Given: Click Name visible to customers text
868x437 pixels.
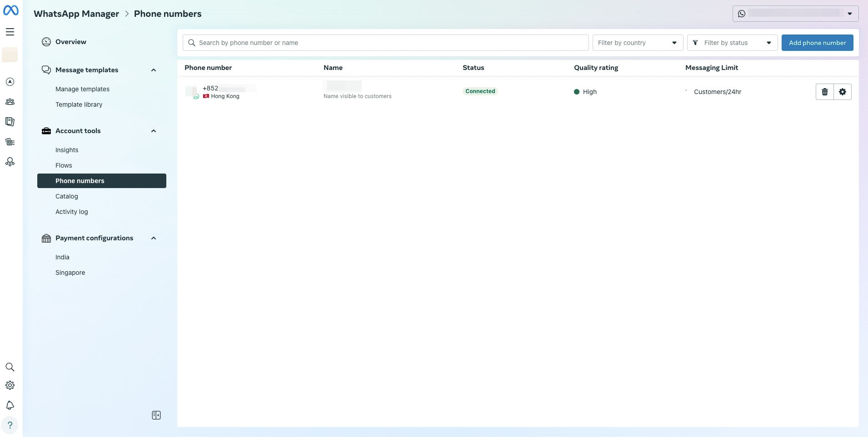Looking at the screenshot, I should point(357,96).
